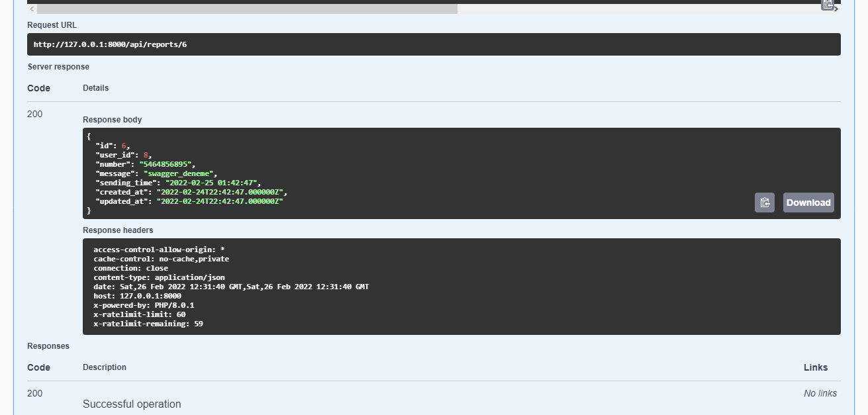Click the Server response section label
This screenshot has height=415, width=868.
[x=58, y=66]
